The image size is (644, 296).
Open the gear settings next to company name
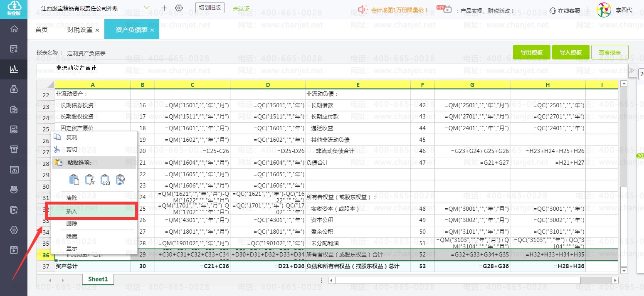[x=179, y=8]
